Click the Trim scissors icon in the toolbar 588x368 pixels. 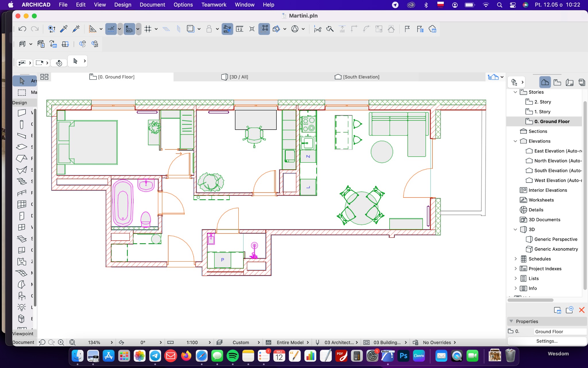pos(317,29)
